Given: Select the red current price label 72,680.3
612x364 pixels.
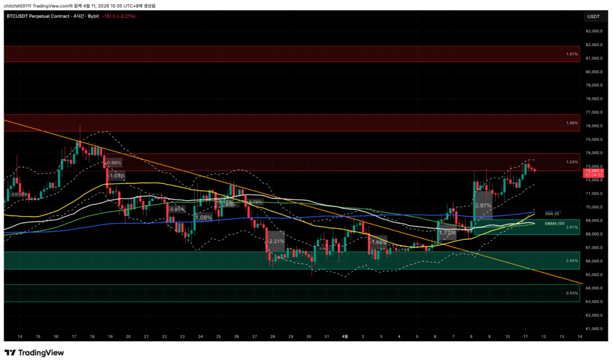Looking at the screenshot, I should click(x=593, y=172).
